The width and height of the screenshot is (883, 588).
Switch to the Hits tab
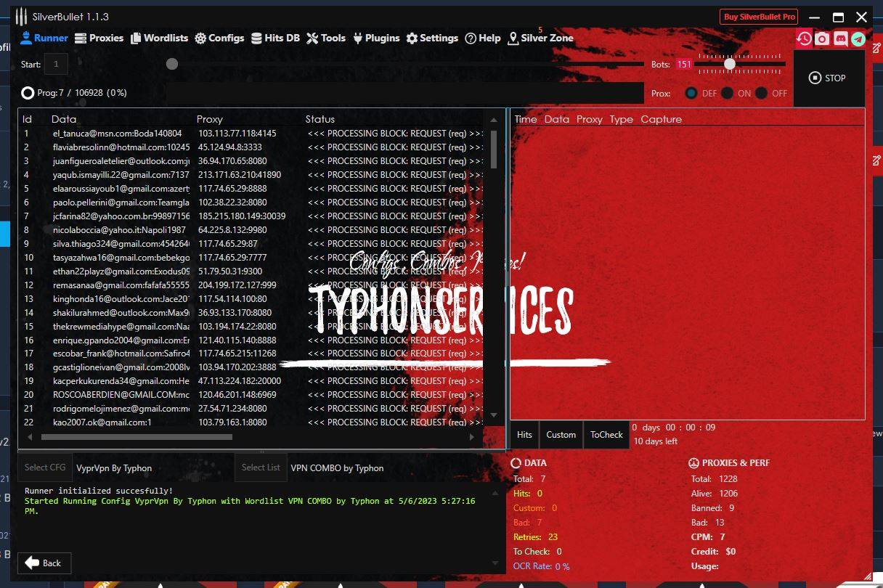coord(524,434)
